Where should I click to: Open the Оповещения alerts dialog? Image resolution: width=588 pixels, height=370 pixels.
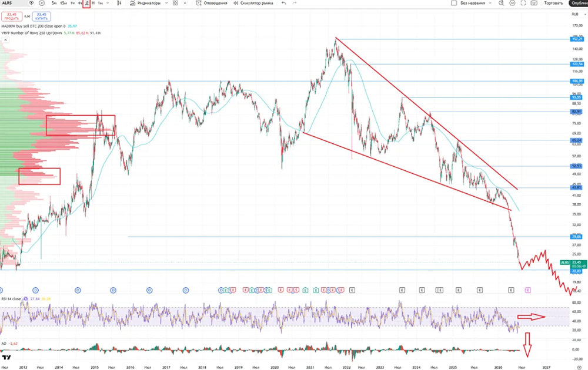tap(212, 3)
